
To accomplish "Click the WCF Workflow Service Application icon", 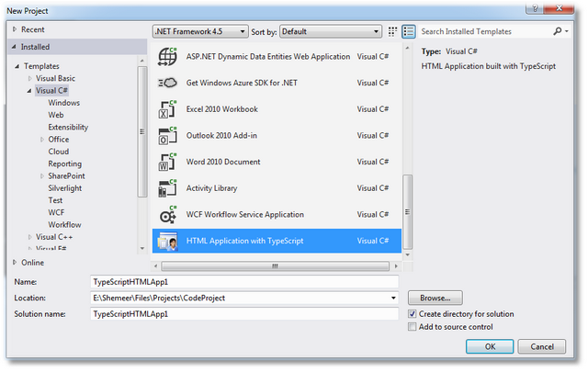I will pos(167,215).
